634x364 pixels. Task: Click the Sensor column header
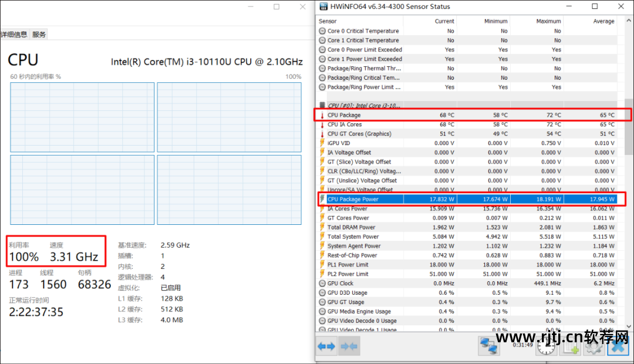point(359,21)
